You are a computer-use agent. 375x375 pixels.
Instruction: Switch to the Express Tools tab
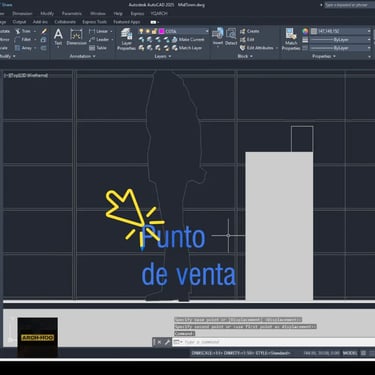pyautogui.click(x=95, y=22)
